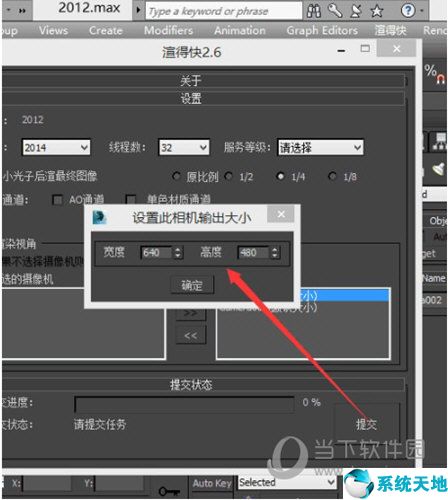The height and width of the screenshot is (500, 448).
Task: Click the magnet snap icon in 3ds Max toolbar
Action: pyautogui.click(x=441, y=79)
